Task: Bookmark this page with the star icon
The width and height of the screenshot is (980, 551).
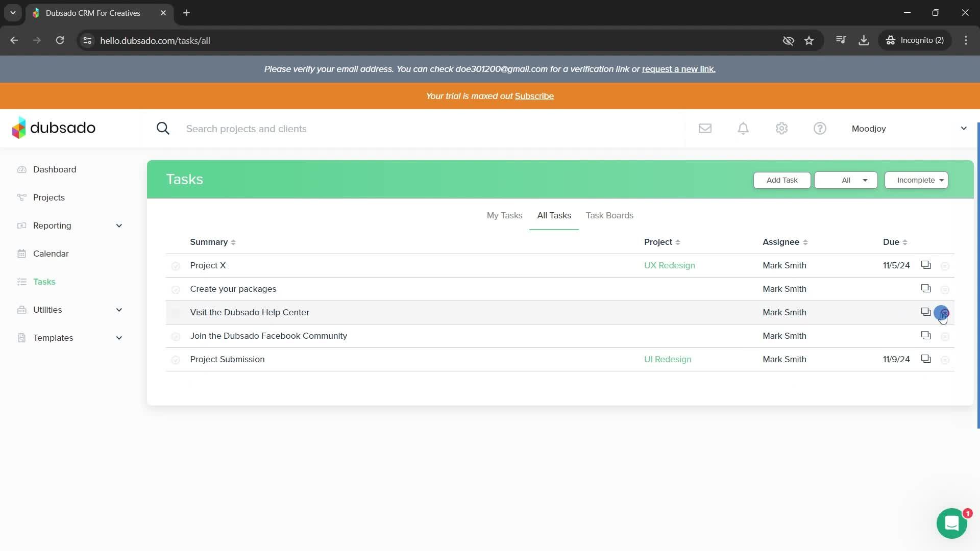Action: pyautogui.click(x=809, y=40)
